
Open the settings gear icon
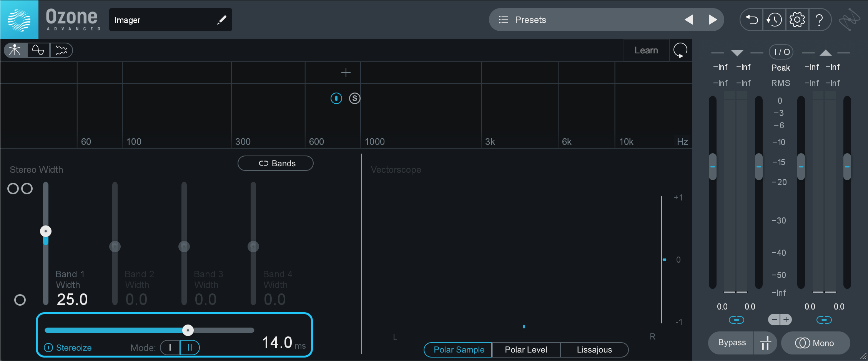click(x=797, y=20)
